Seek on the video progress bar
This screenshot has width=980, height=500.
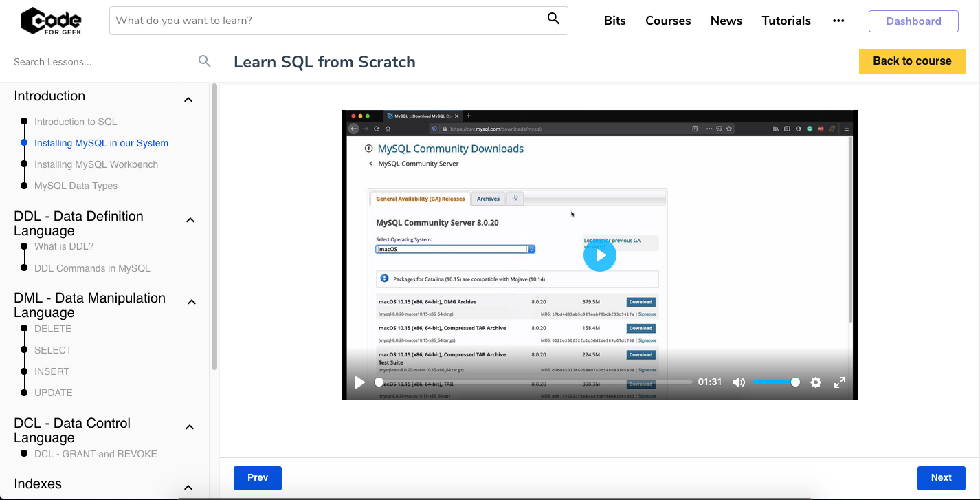pos(534,382)
